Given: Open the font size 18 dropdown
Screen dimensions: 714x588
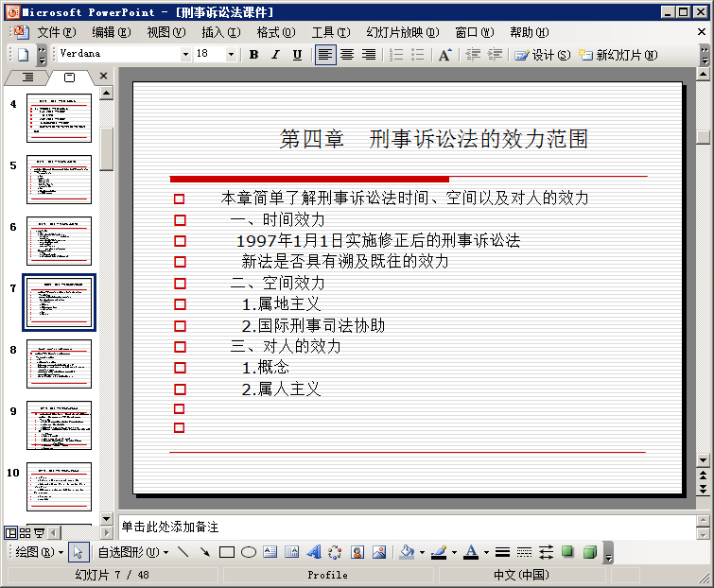Looking at the screenshot, I should (232, 54).
